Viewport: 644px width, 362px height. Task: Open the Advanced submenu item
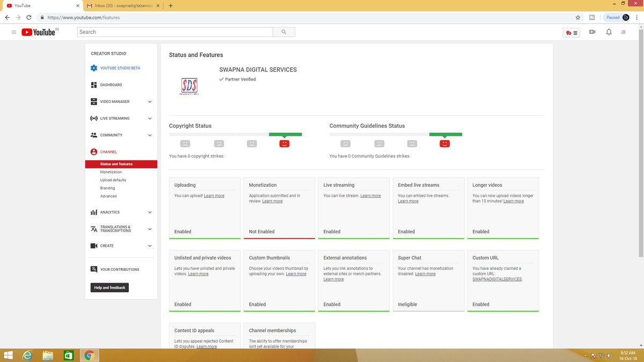tap(108, 196)
